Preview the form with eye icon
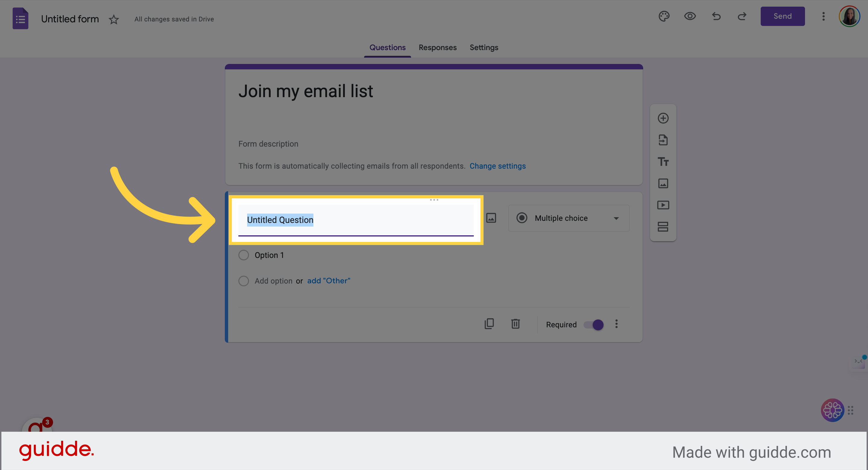 [690, 16]
